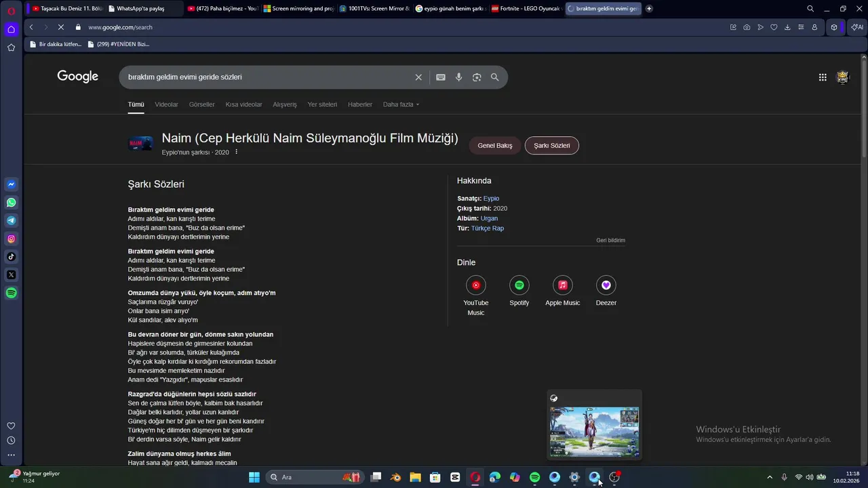Open the Türkçe Rap genre link

coord(488,228)
